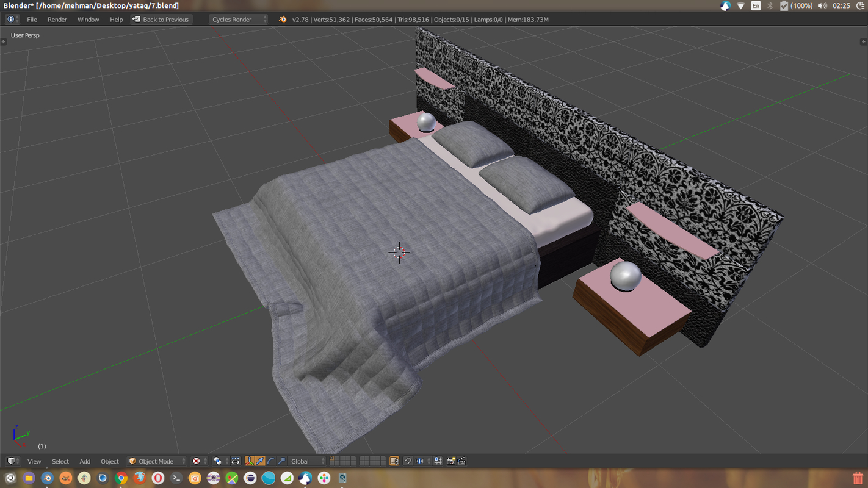Click the Back to Previous button
This screenshot has width=868, height=488.
(161, 19)
